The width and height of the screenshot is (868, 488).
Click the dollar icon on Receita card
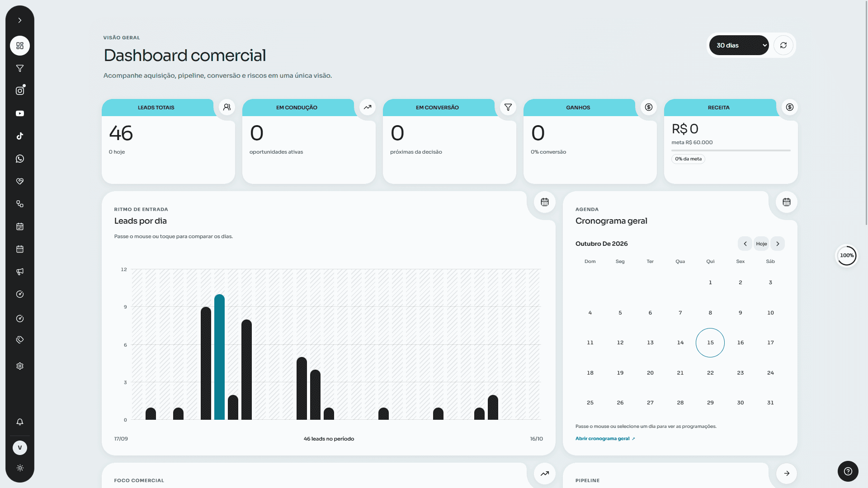pyautogui.click(x=790, y=107)
